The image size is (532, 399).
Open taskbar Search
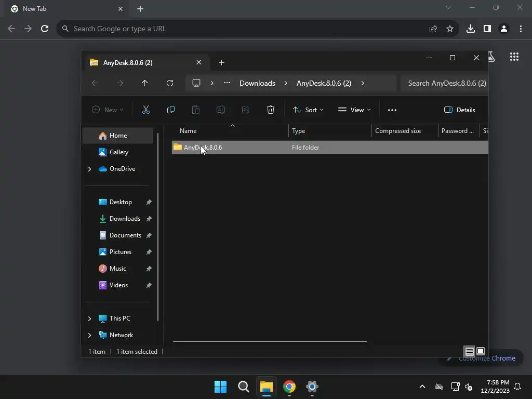pyautogui.click(x=244, y=387)
